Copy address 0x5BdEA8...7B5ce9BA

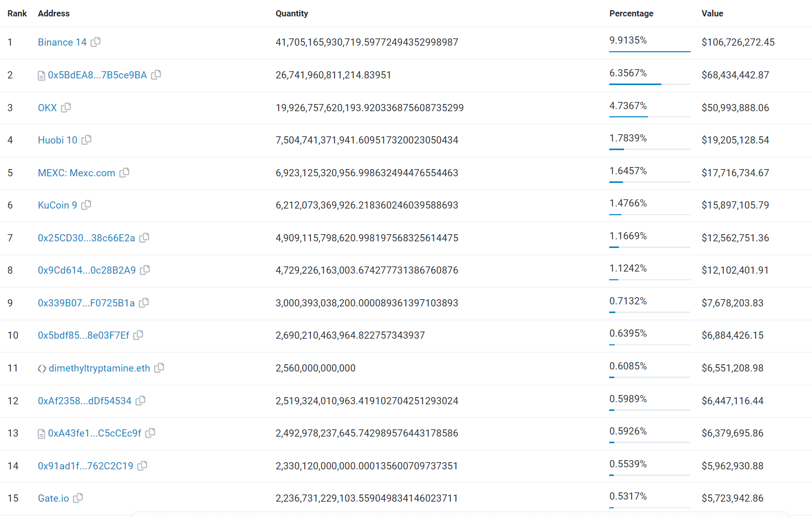pos(156,75)
